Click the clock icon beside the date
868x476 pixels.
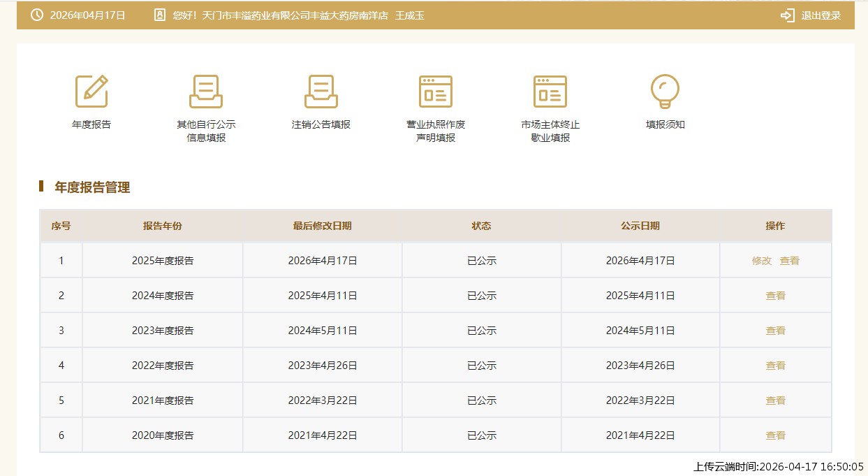(x=37, y=15)
